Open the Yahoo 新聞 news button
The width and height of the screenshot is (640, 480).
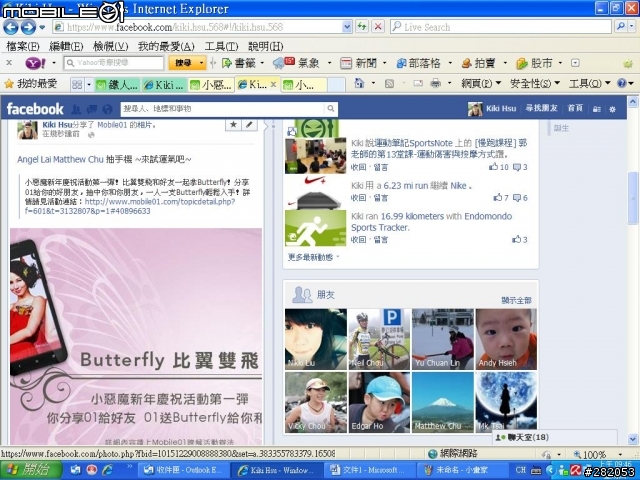[x=359, y=63]
